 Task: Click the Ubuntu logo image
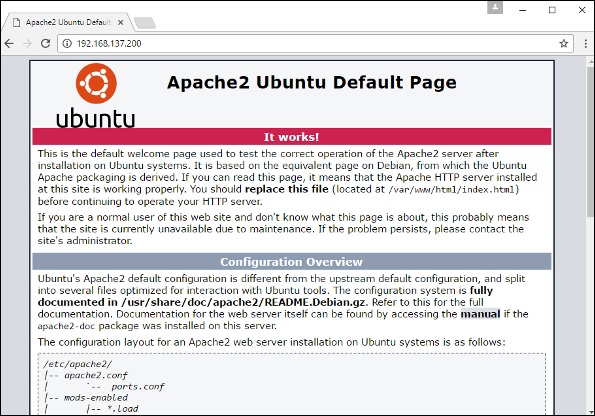click(x=96, y=95)
